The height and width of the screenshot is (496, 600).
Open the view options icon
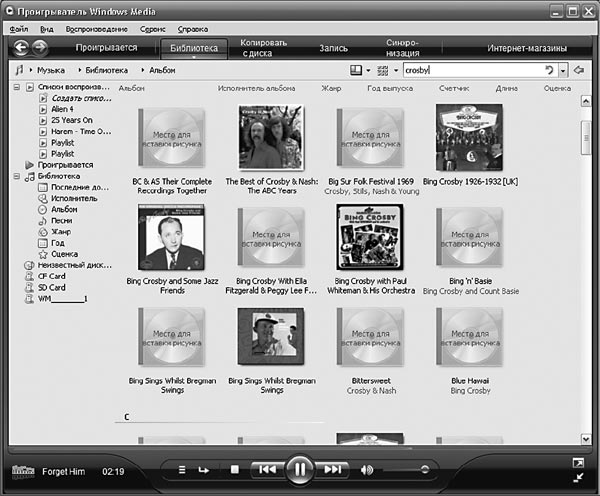pos(383,70)
